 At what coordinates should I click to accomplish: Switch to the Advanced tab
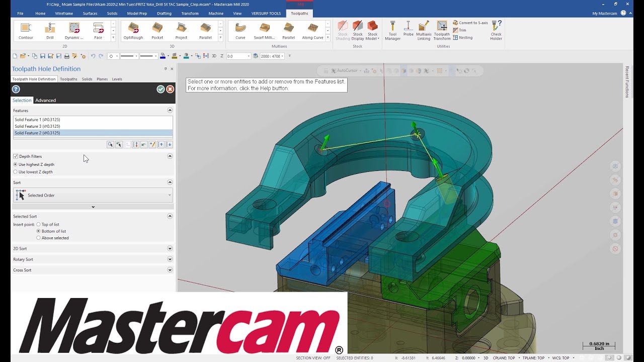pyautogui.click(x=45, y=101)
